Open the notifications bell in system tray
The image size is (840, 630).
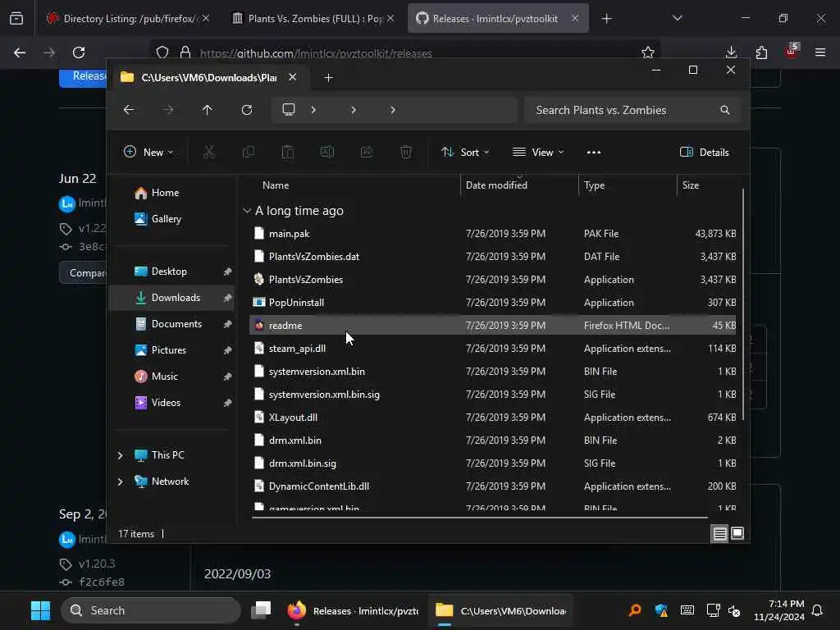pos(817,610)
